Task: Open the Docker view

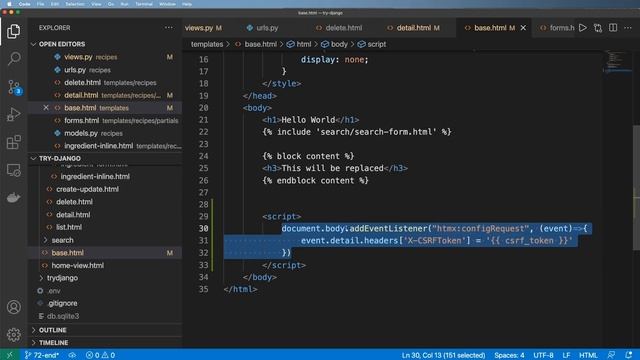Action: point(13,198)
